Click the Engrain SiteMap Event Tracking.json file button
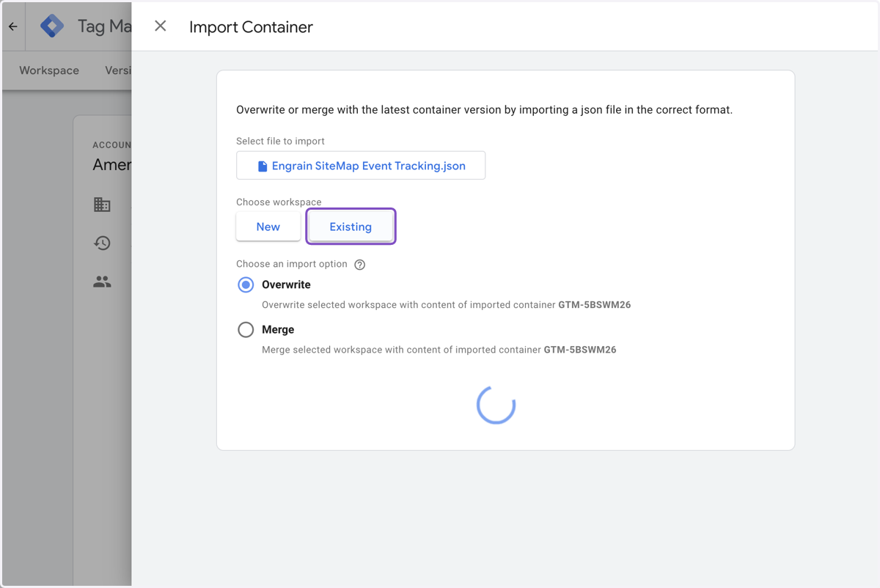The width and height of the screenshot is (880, 588). pos(361,166)
